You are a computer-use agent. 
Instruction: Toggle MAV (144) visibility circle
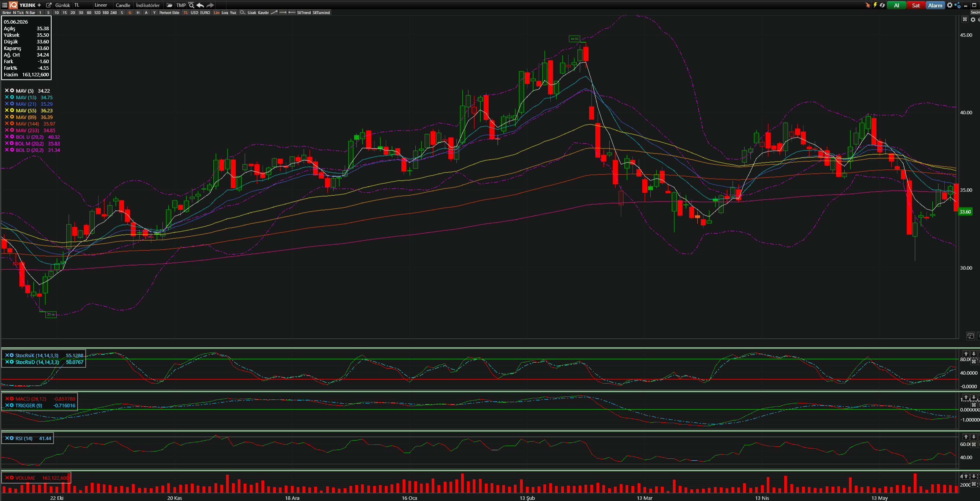click(12, 124)
